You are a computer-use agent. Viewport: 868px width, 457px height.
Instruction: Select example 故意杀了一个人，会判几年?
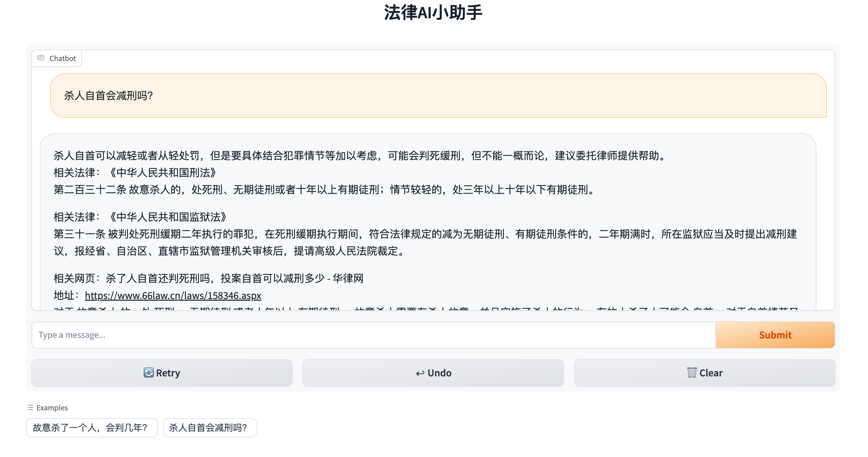92,428
